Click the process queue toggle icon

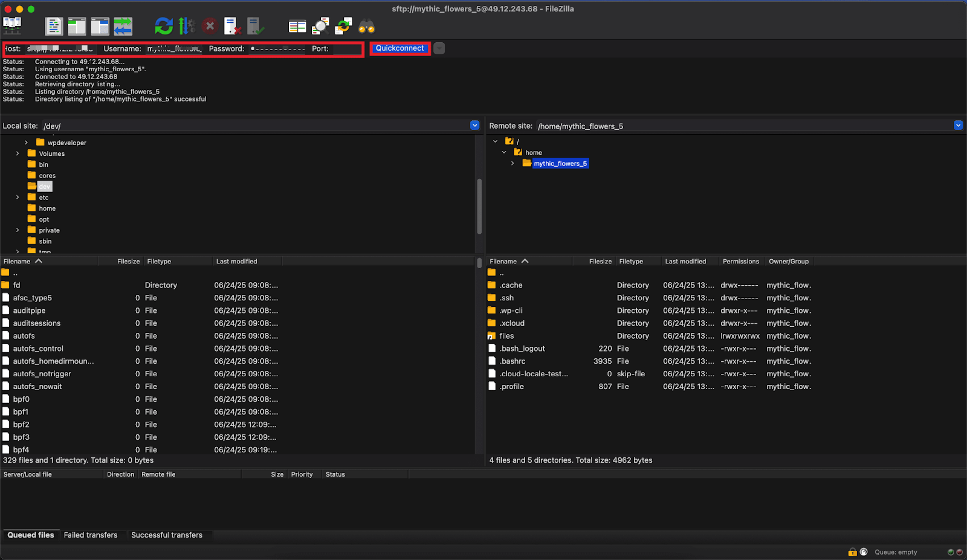187,26
